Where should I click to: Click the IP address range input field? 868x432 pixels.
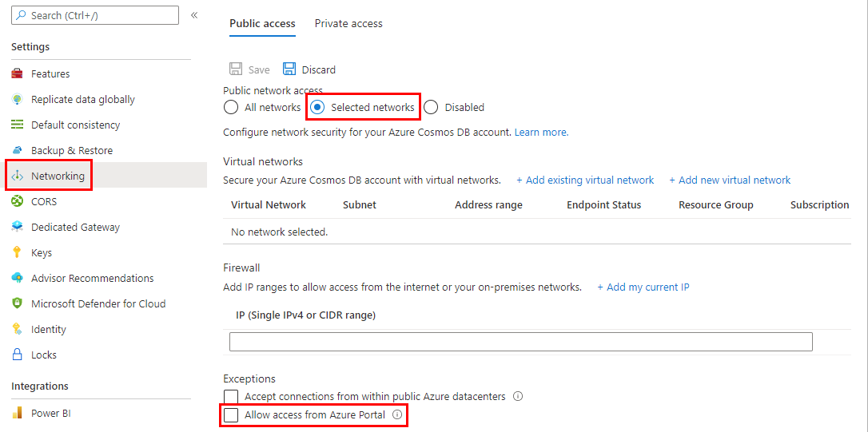[x=520, y=342]
